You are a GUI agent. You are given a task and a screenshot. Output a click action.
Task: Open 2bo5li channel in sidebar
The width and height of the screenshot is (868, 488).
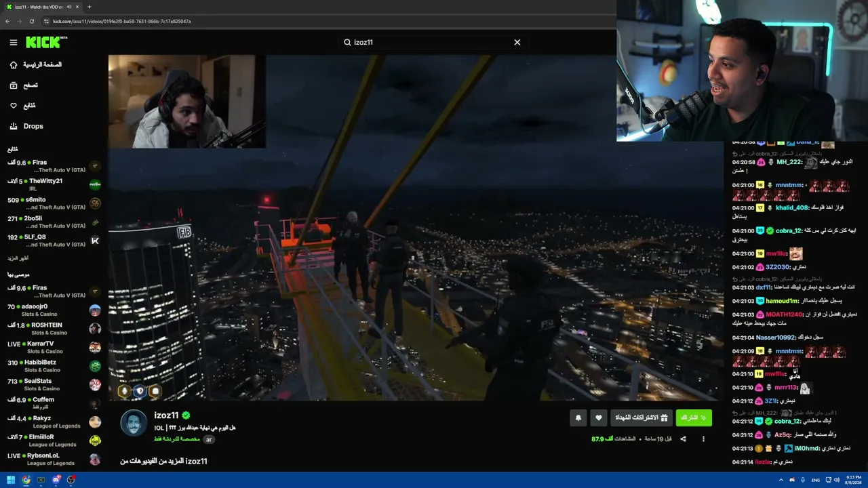pyautogui.click(x=54, y=222)
